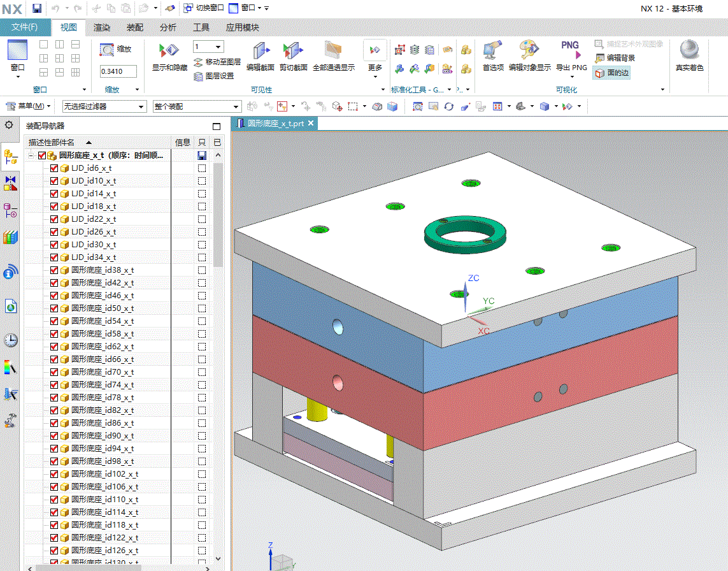Screen dimensions: 728x571
Task: Click read-only box for 圆形底座_id50_x_t
Action: [201, 308]
